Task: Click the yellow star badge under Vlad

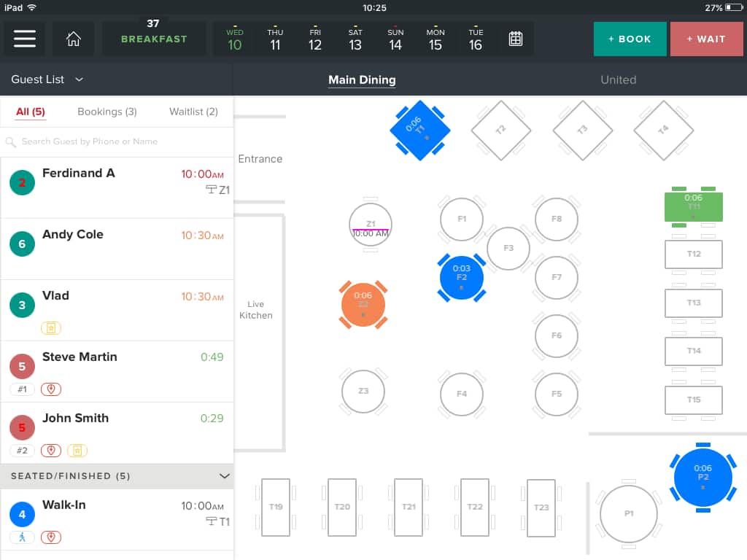Action: pos(52,328)
